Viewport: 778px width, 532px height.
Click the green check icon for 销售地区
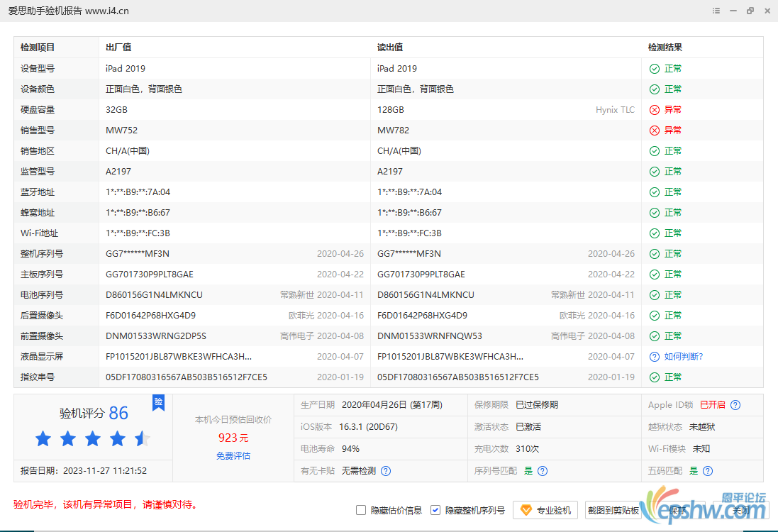(655, 151)
